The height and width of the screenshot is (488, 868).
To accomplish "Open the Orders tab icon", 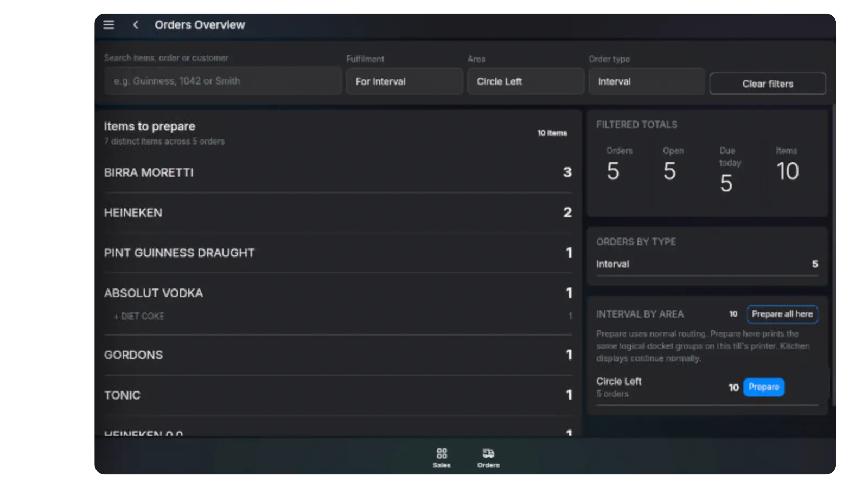I will (488, 458).
